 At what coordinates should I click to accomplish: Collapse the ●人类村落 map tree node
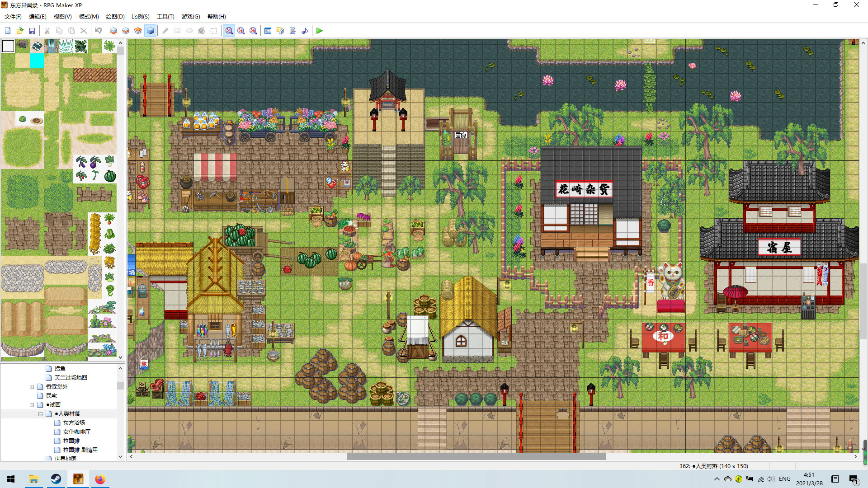click(40, 414)
